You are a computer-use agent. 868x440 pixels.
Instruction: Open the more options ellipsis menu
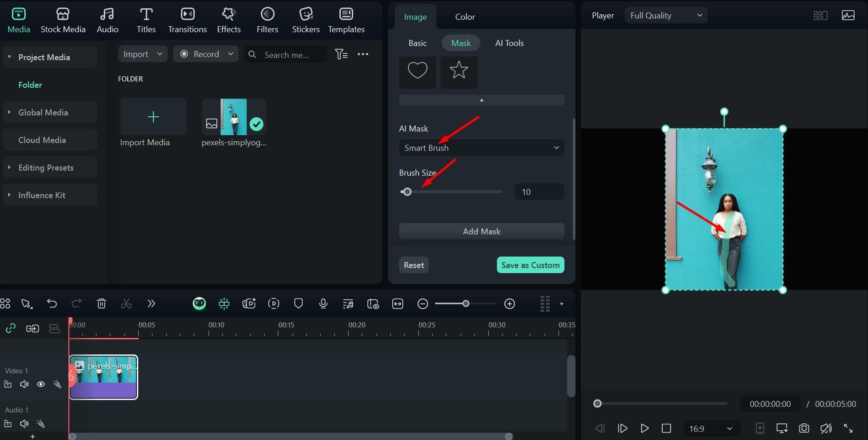[363, 54]
